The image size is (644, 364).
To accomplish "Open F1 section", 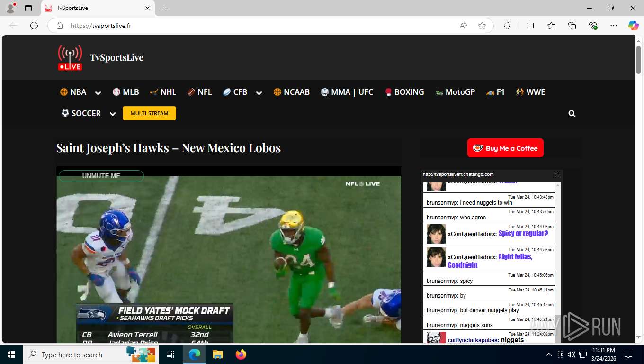I will pos(495,92).
